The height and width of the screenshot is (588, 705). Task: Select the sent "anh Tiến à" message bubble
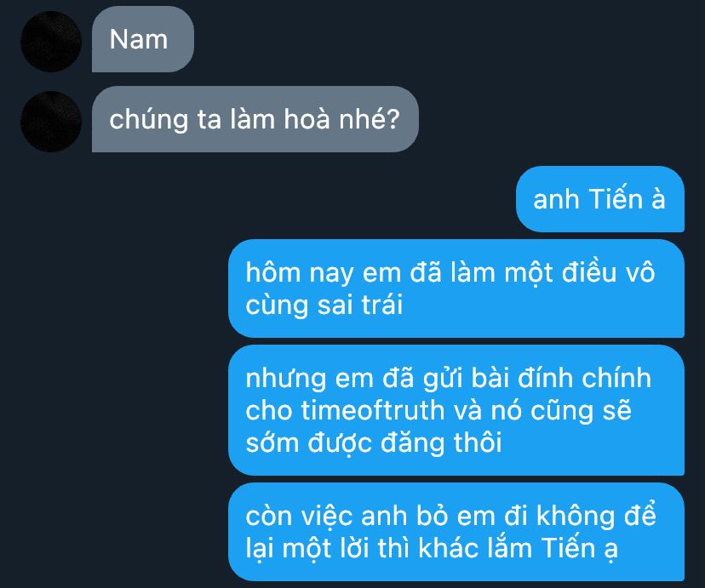600,199
